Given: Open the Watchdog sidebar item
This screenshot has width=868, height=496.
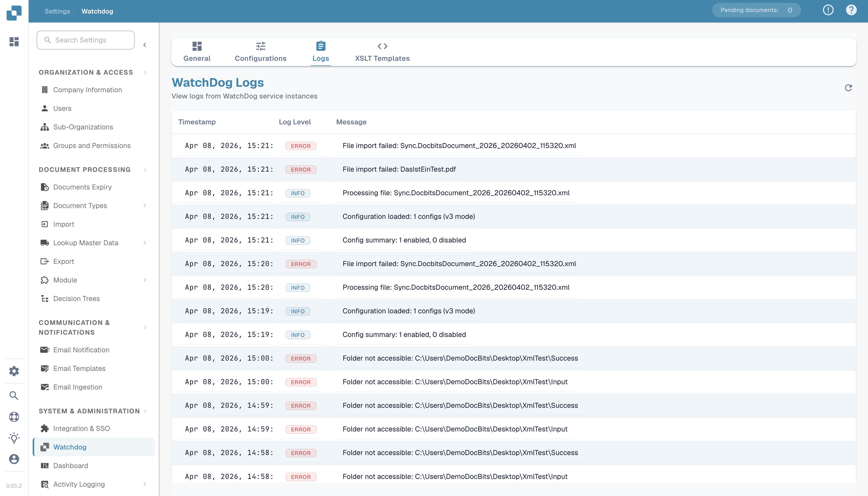Looking at the screenshot, I should click(94, 447).
